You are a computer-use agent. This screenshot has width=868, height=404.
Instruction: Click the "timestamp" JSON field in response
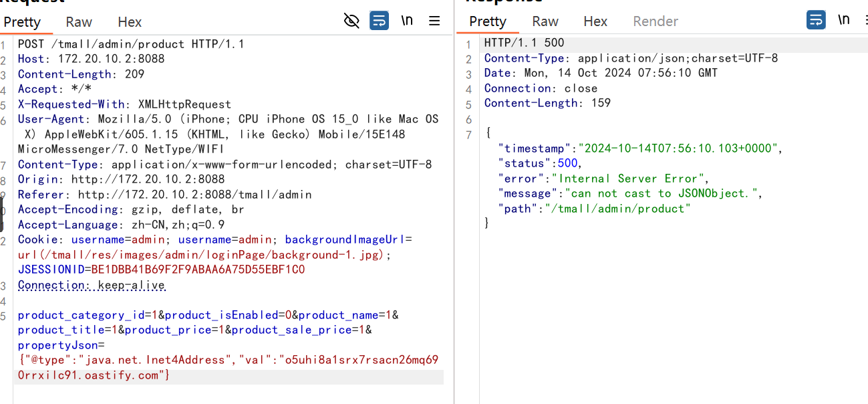(640, 148)
